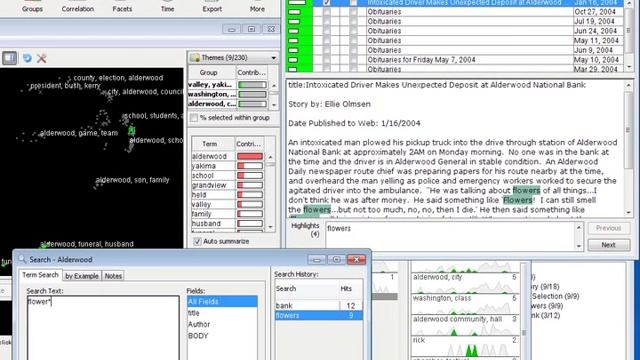
Task: Open the Correlation toolbar tool
Action: point(78,7)
